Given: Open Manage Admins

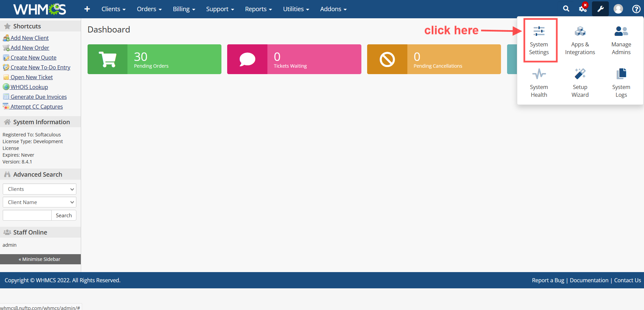Looking at the screenshot, I should pyautogui.click(x=621, y=41).
